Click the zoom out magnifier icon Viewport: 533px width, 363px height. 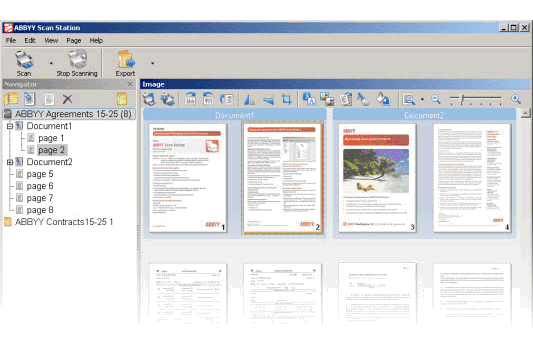click(x=435, y=99)
